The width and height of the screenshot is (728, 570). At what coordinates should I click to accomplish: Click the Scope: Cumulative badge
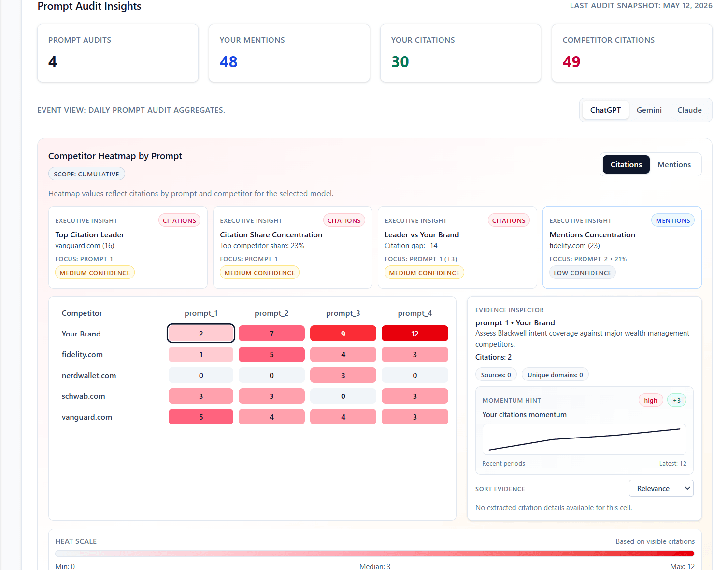pos(86,174)
